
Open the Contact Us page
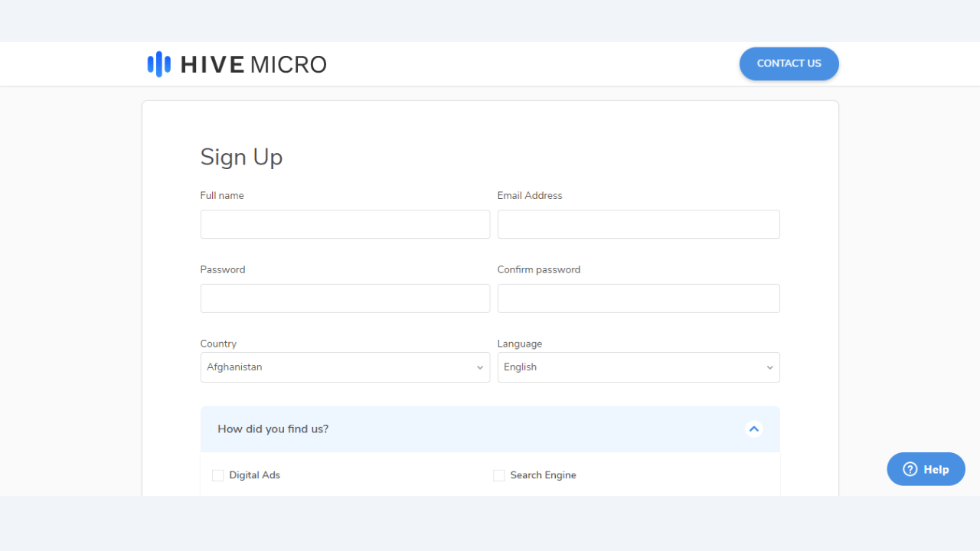(x=789, y=64)
